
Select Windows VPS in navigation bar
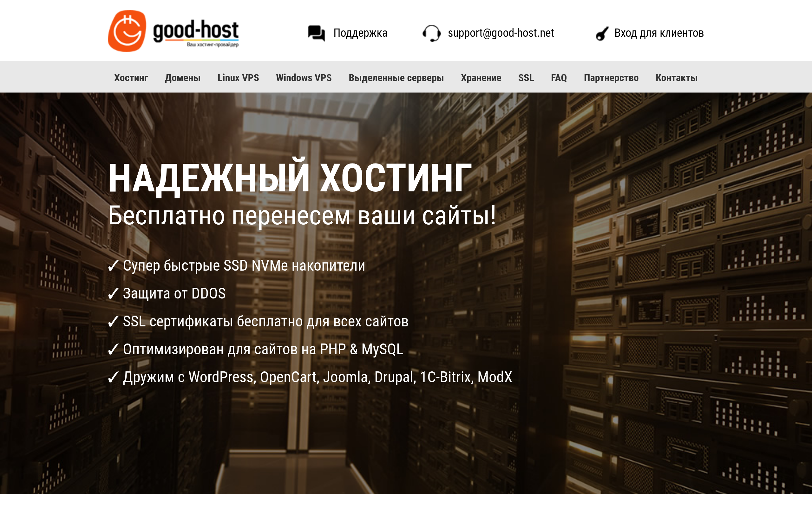pos(304,78)
